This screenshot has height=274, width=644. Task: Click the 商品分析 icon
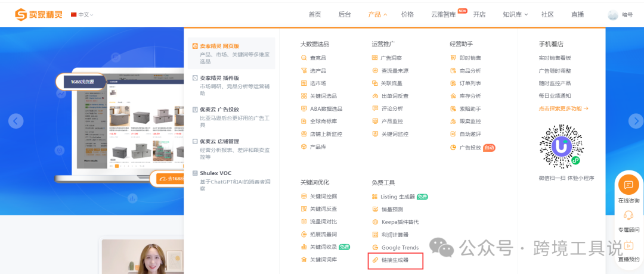tap(453, 70)
